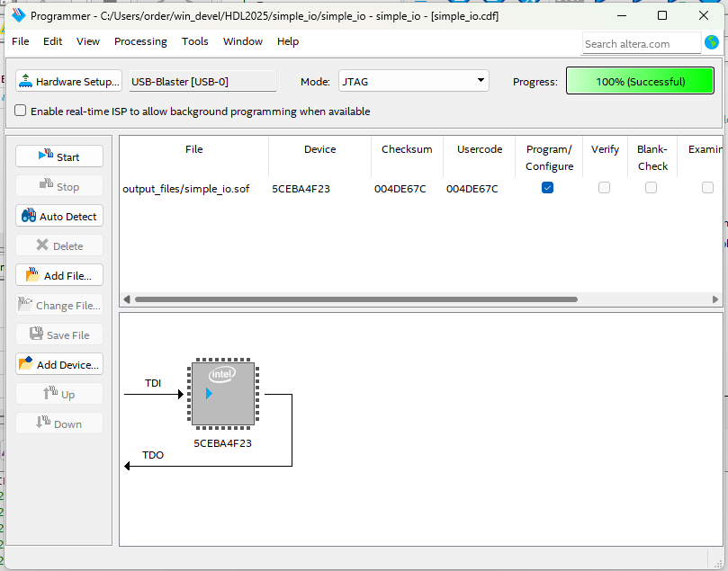The height and width of the screenshot is (571, 728).
Task: Open the Add Device dialog
Action: (59, 364)
